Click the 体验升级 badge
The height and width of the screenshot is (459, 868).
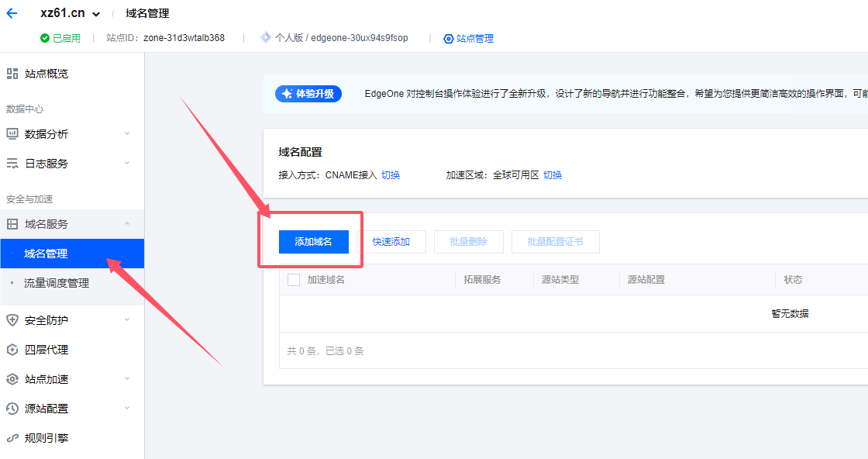(308, 94)
